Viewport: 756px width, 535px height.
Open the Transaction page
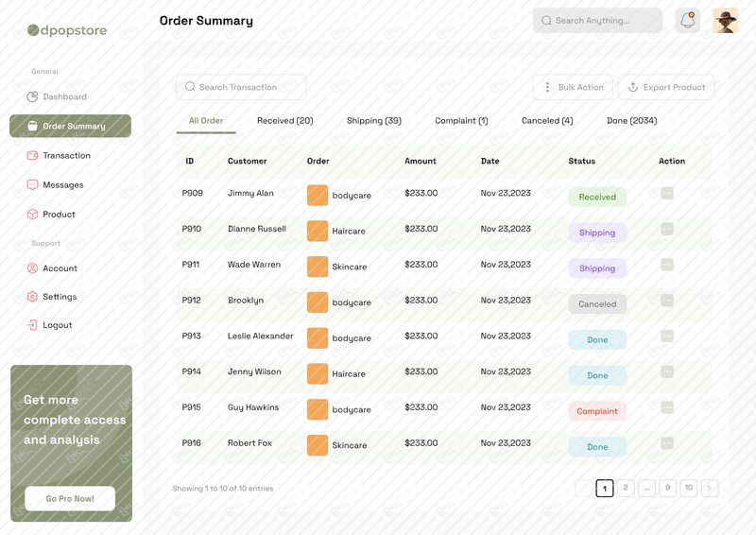click(66, 155)
